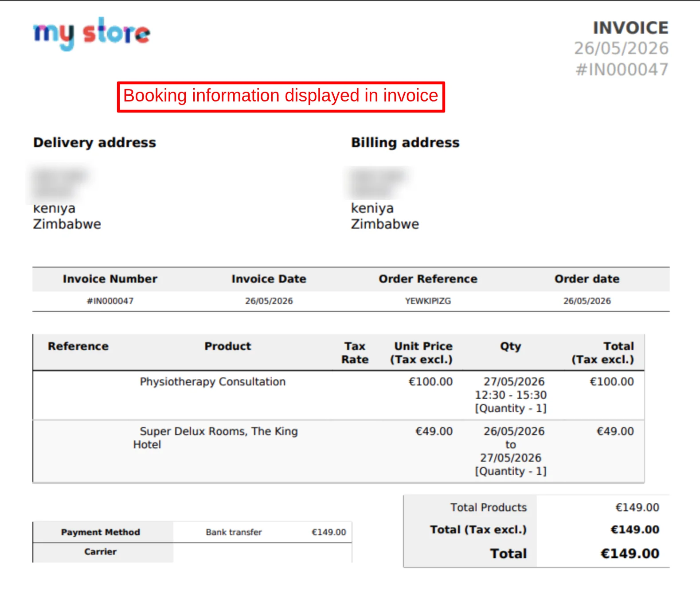The width and height of the screenshot is (700, 614).
Task: Select order reference YEWKIPIZG
Action: click(428, 301)
